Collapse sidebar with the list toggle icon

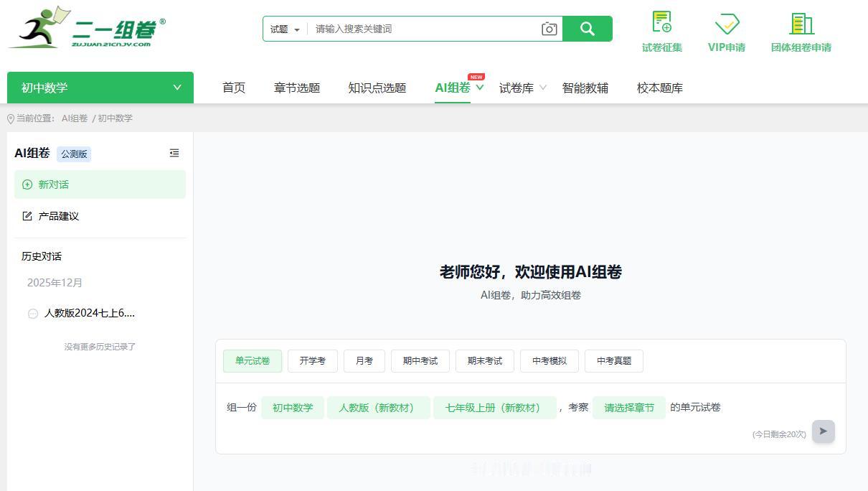174,153
